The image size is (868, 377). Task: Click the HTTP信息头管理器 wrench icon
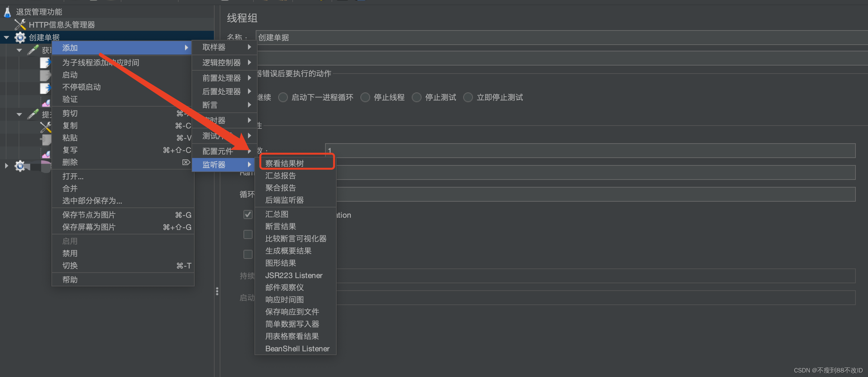[20, 25]
